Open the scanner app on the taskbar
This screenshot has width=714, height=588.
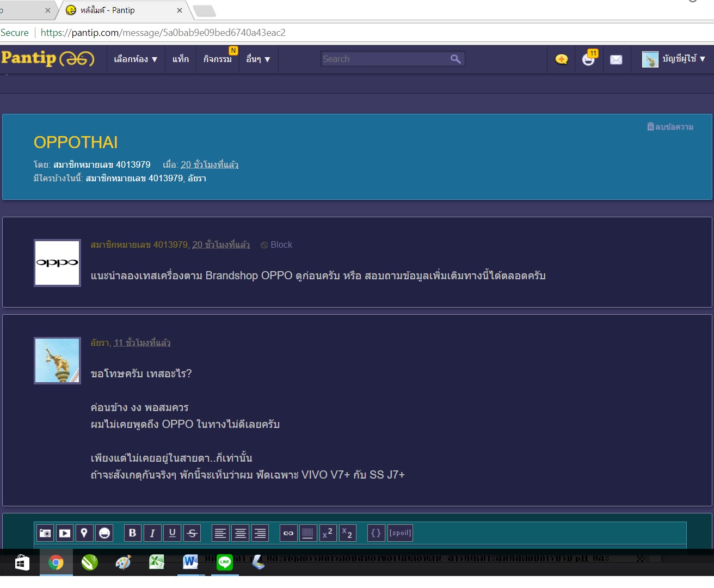click(x=258, y=562)
